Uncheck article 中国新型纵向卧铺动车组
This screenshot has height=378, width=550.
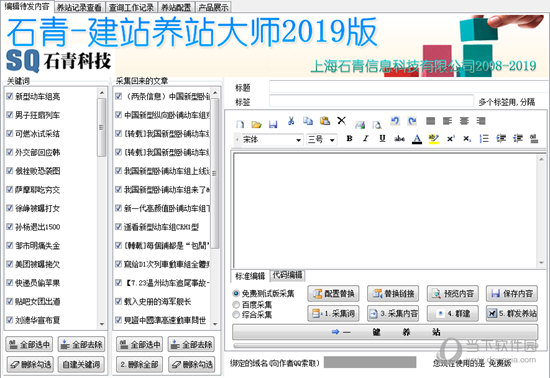(119, 115)
